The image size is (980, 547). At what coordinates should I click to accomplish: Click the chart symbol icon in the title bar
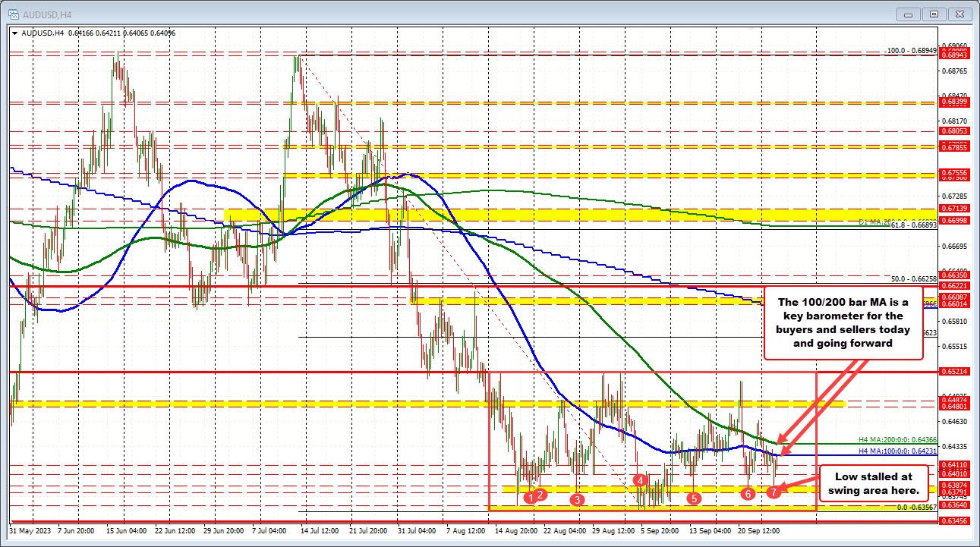coord(15,13)
